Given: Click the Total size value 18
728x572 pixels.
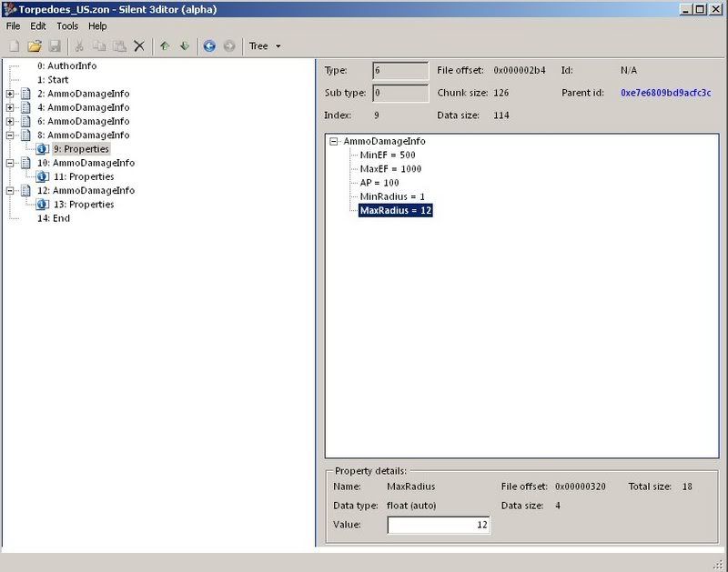Looking at the screenshot, I should [687, 487].
